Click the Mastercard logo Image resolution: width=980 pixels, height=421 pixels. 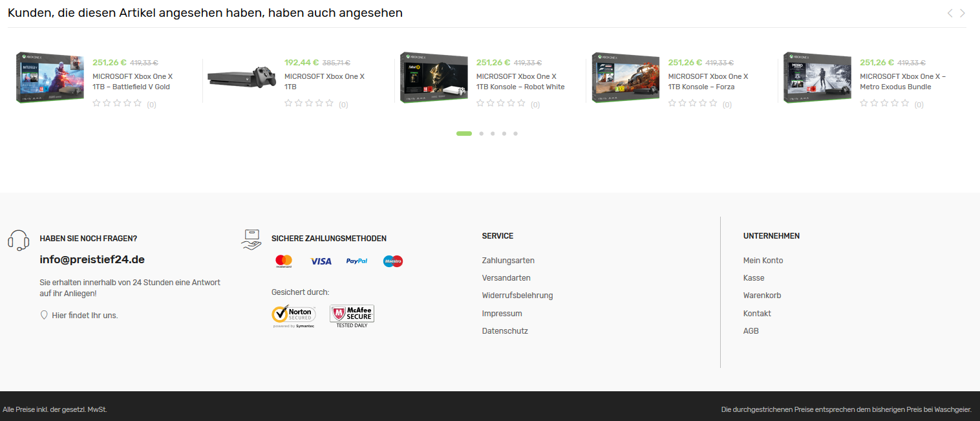(284, 261)
